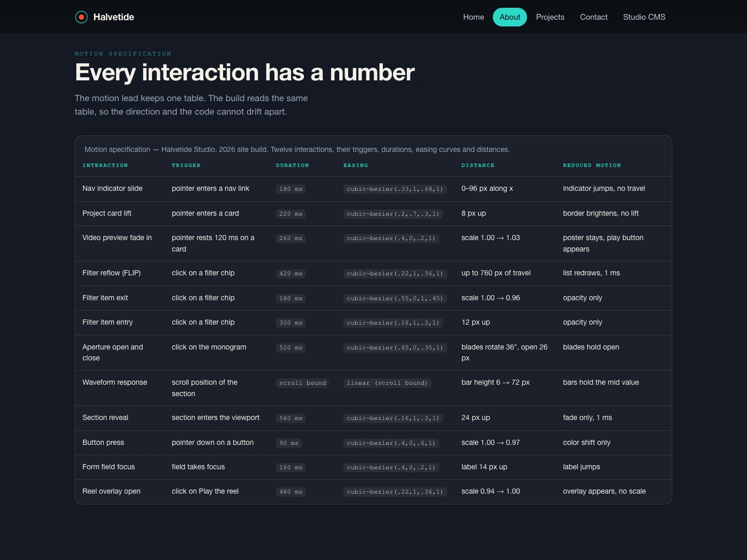This screenshot has width=747, height=560.
Task: Click the '220 ms' duration value
Action: click(290, 214)
